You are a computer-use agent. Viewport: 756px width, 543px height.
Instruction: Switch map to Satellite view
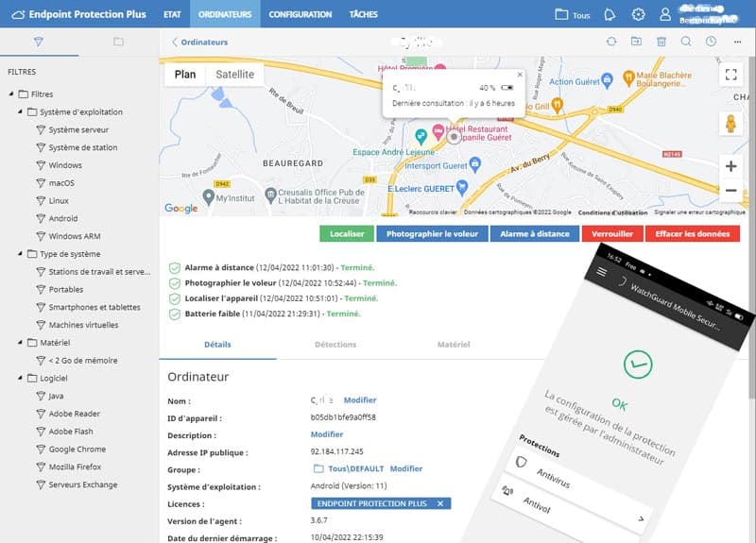tap(234, 75)
